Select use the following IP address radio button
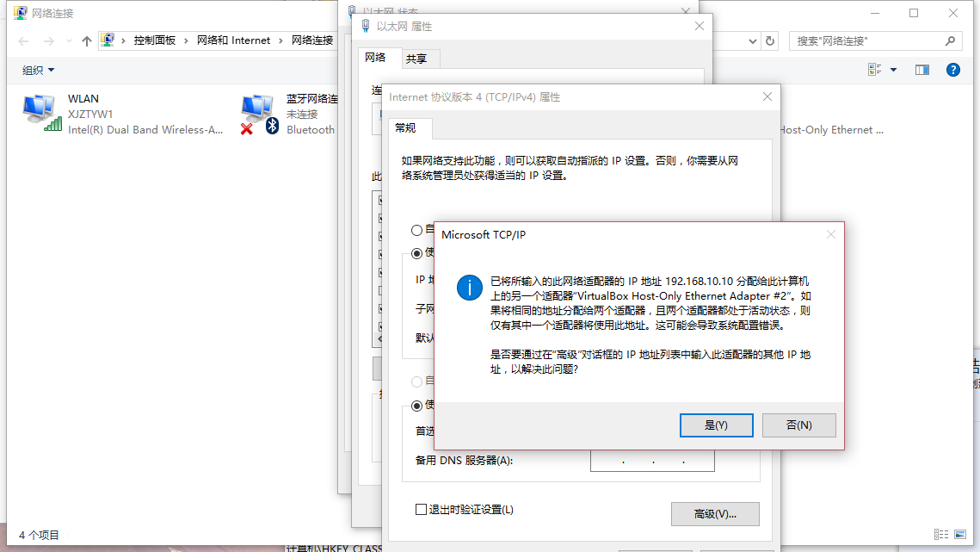980x552 pixels. click(417, 253)
